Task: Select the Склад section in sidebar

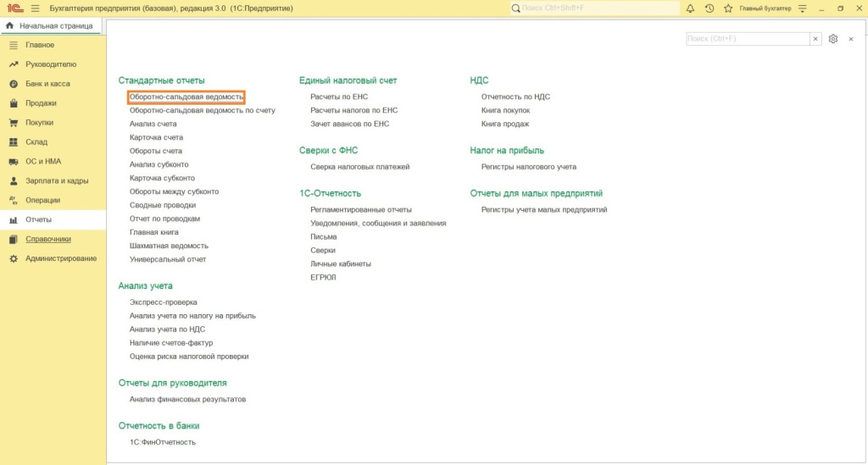Action: pos(36,142)
